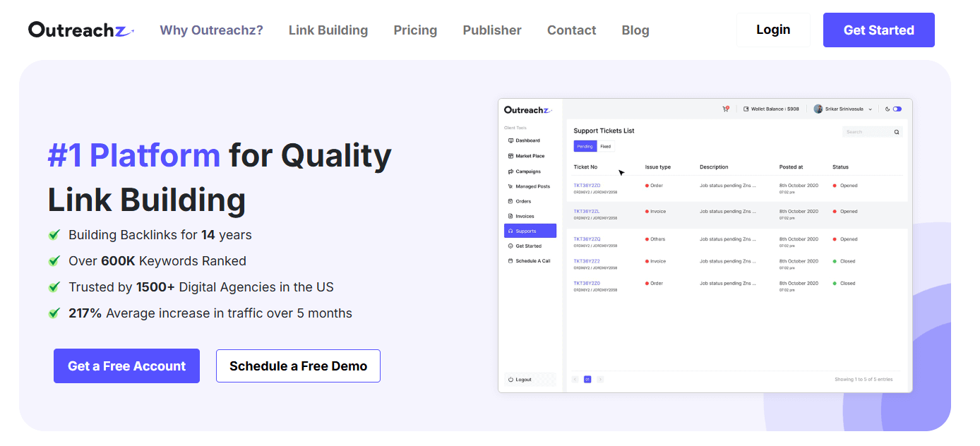This screenshot has height=446, width=980.
Task: Click the Logout power icon
Action: coord(510,380)
